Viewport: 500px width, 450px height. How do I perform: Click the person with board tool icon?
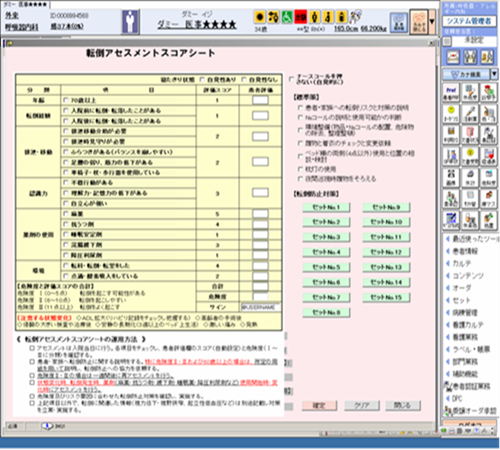[x=451, y=156]
